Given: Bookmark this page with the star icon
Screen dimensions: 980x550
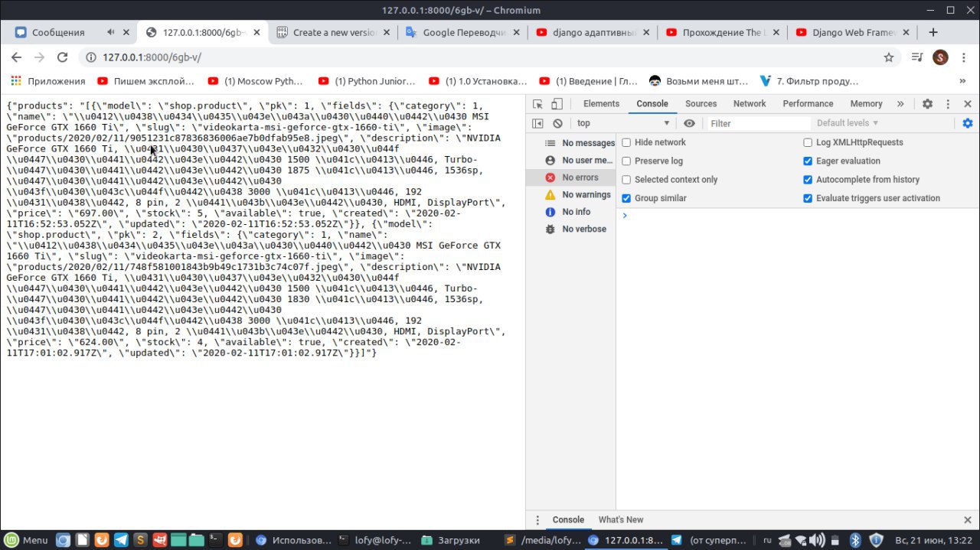Looking at the screenshot, I should 889,57.
